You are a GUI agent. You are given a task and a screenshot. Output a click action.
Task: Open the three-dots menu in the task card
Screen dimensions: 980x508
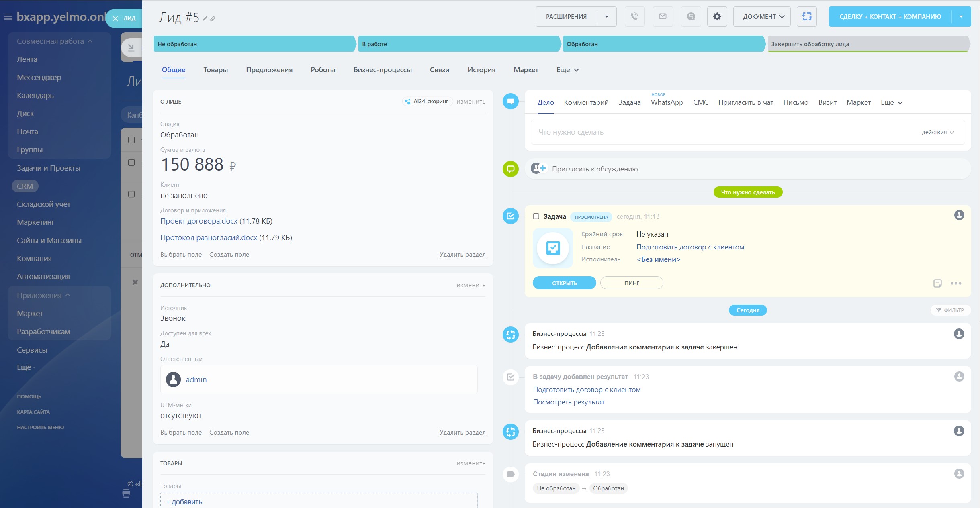956,283
